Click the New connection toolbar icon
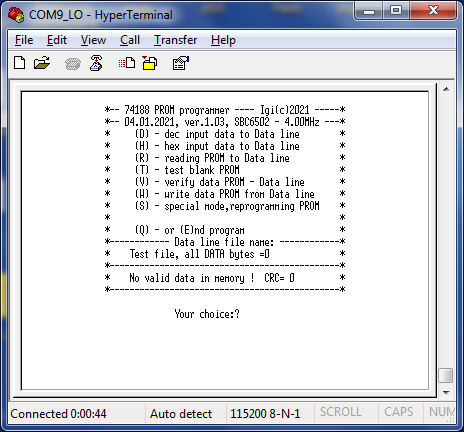Viewport: 464px width, 432px height. (20, 63)
